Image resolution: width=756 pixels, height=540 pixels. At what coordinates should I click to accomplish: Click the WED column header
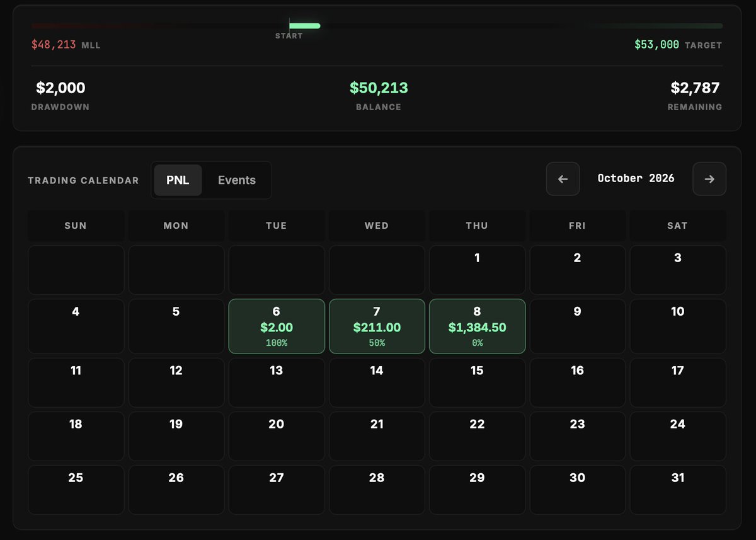coord(377,226)
